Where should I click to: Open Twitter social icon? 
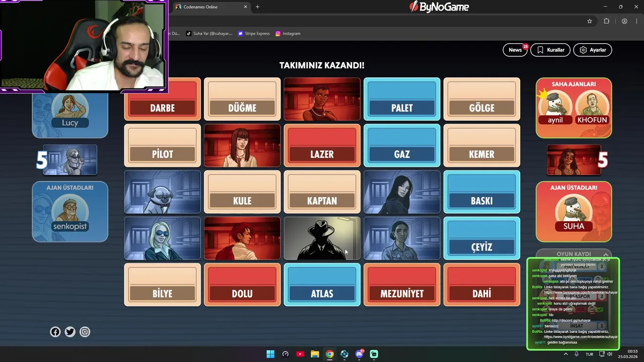coord(70,332)
